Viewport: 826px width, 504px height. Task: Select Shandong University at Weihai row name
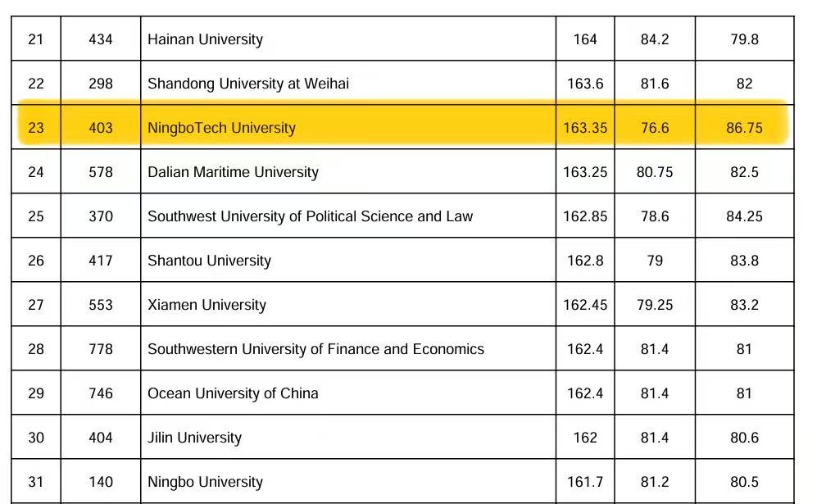247,84
